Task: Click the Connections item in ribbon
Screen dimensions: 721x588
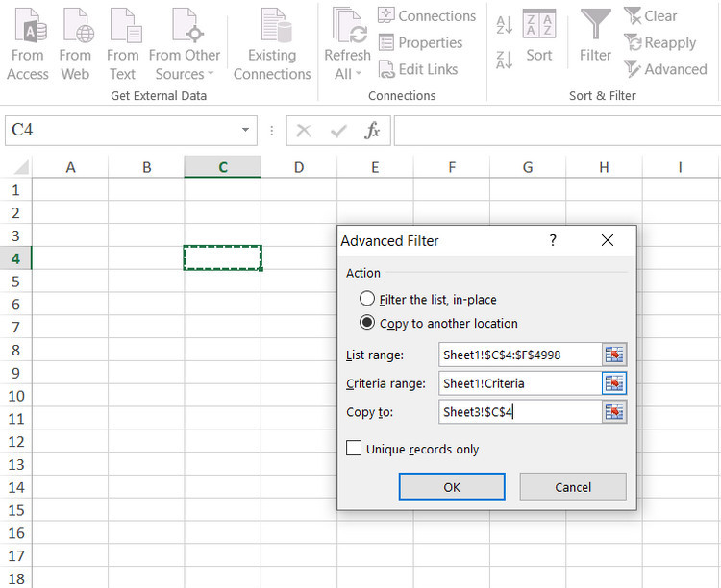Action: [x=427, y=15]
